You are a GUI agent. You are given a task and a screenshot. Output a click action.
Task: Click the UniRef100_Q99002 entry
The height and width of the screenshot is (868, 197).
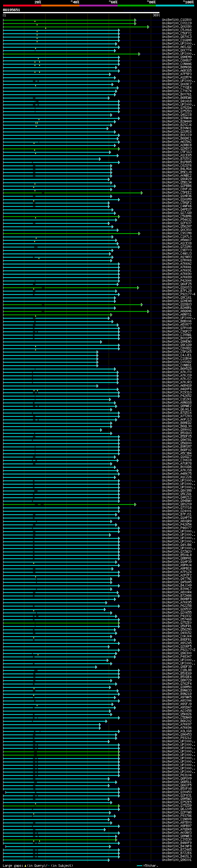[x=177, y=430]
